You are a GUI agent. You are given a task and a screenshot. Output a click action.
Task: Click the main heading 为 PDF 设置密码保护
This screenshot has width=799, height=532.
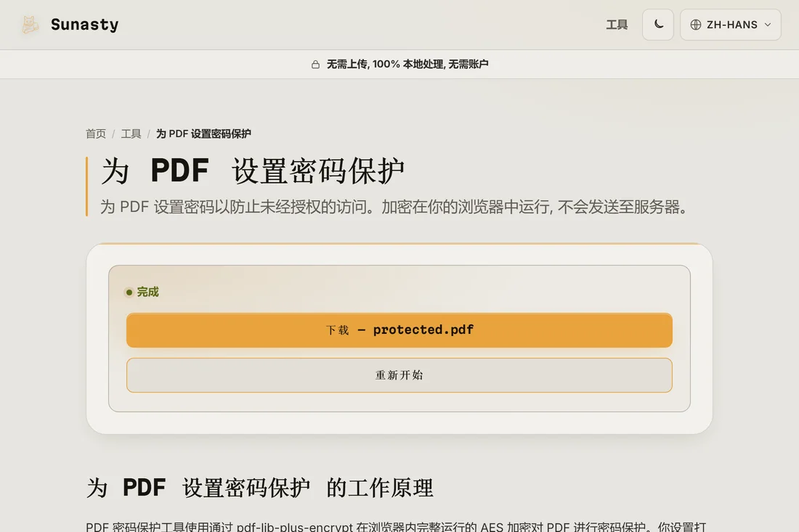tap(253, 171)
